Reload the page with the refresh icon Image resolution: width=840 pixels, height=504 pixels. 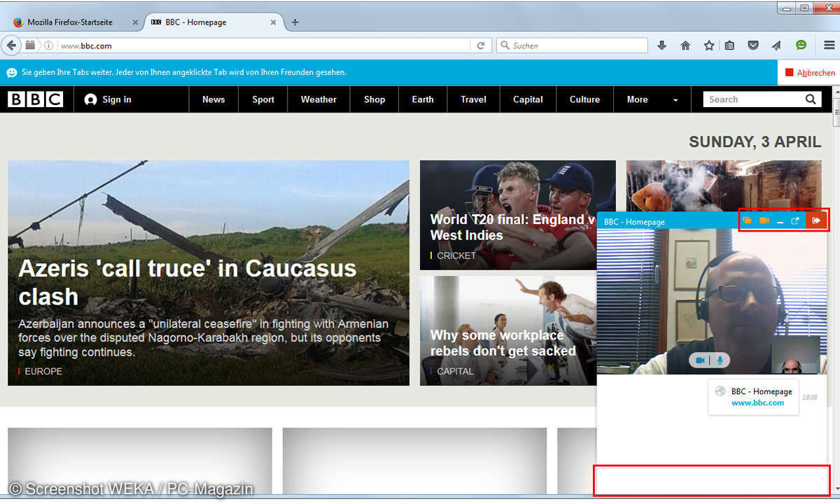[481, 45]
